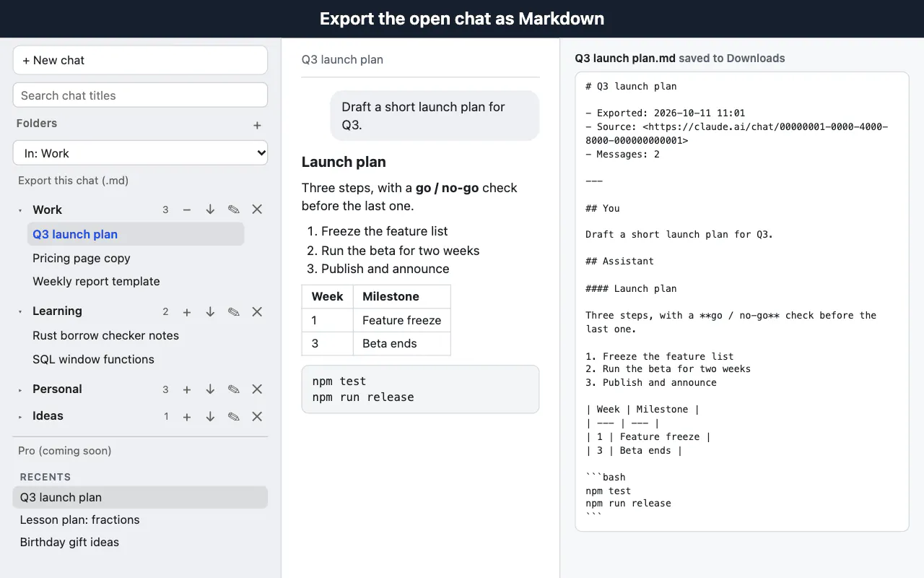The image size is (924, 578).
Task: Click the plus icon in the Ideas folder row
Action: (187, 417)
